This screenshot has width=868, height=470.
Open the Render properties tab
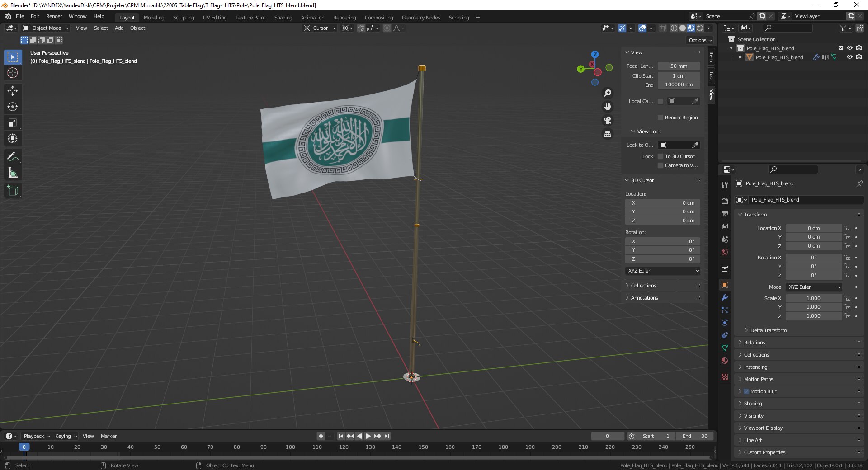[725, 201]
